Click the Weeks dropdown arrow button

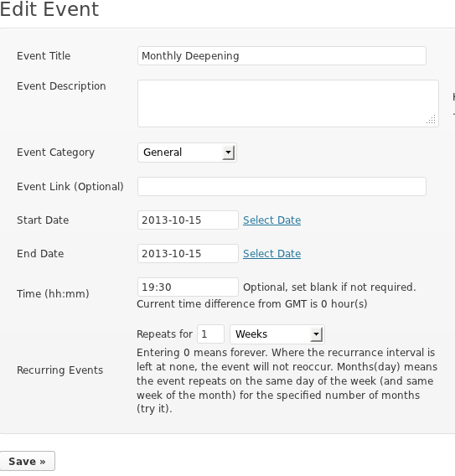[x=316, y=334]
